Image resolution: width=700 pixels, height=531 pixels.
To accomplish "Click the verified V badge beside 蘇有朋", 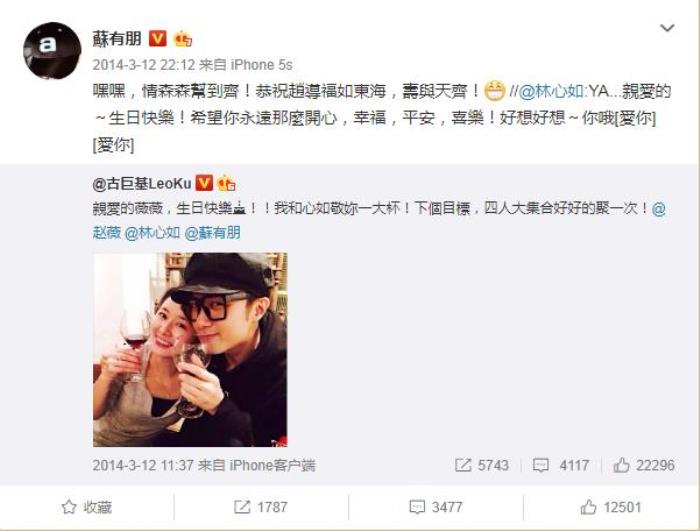I will tap(157, 39).
